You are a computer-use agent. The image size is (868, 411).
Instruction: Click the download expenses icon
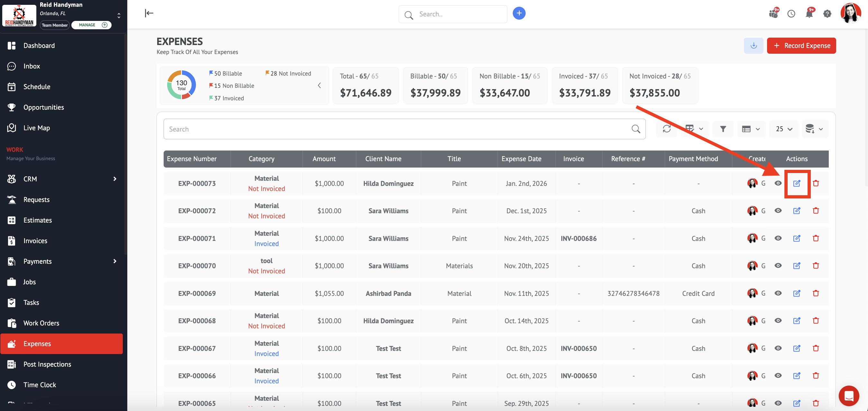(x=754, y=46)
